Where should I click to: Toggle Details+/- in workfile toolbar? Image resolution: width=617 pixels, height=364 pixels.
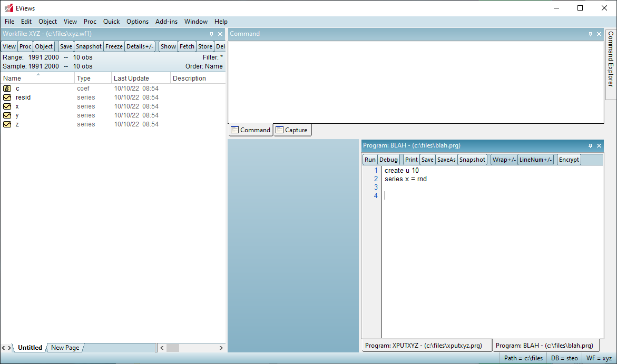140,46
